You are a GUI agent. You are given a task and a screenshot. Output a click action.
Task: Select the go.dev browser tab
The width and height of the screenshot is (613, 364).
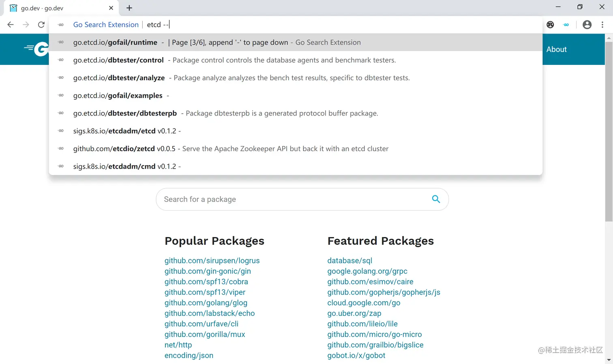pos(62,8)
